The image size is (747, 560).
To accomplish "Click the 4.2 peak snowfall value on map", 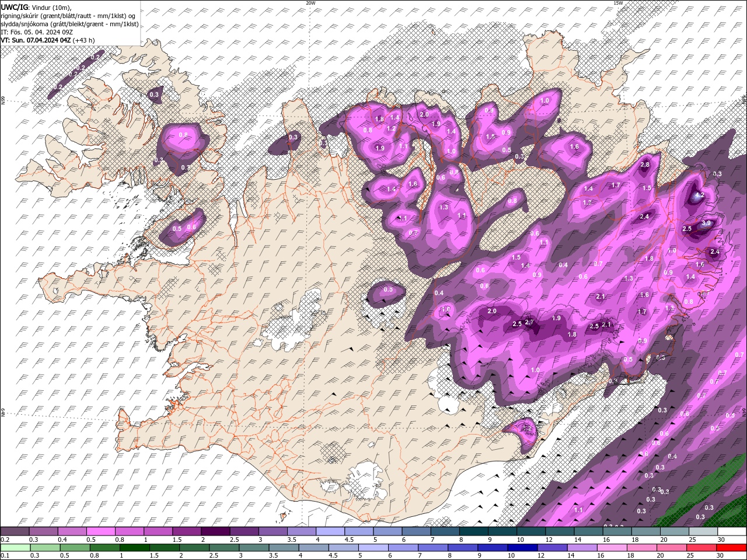I will point(701,195).
